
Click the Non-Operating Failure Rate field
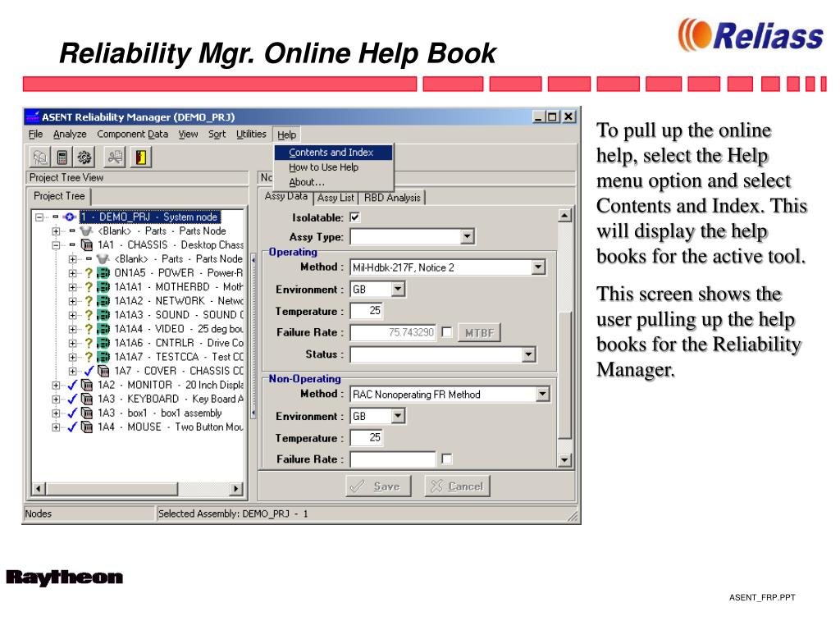393,459
